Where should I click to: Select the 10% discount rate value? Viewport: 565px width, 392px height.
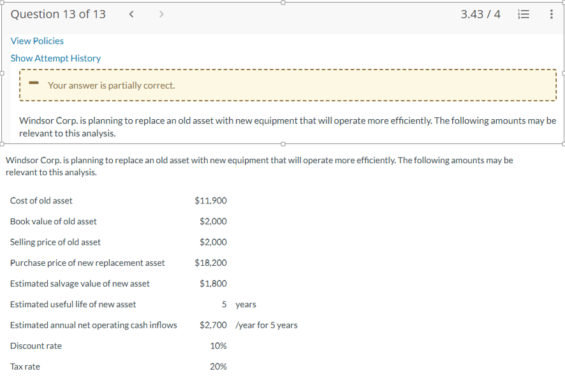click(x=218, y=346)
